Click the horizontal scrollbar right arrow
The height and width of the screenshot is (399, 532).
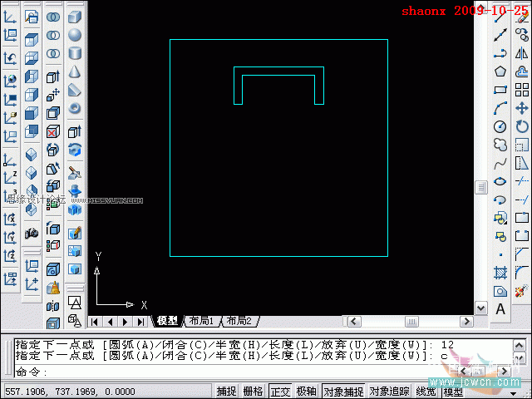(x=466, y=322)
